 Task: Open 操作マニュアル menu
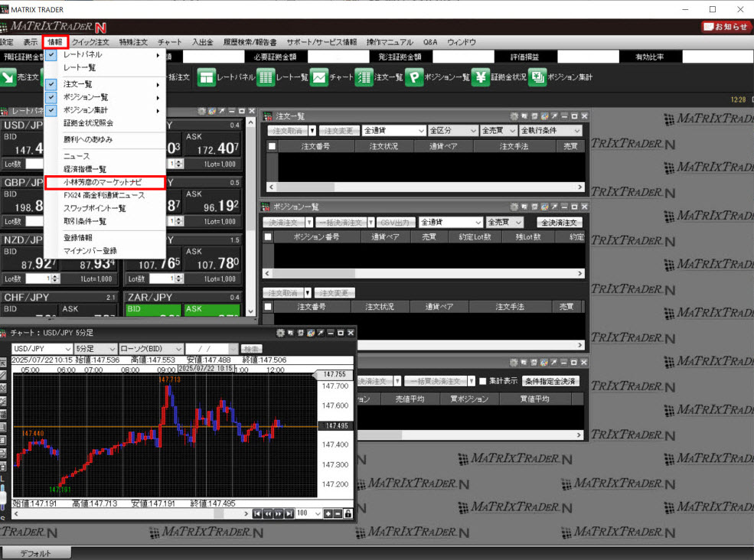(x=390, y=42)
